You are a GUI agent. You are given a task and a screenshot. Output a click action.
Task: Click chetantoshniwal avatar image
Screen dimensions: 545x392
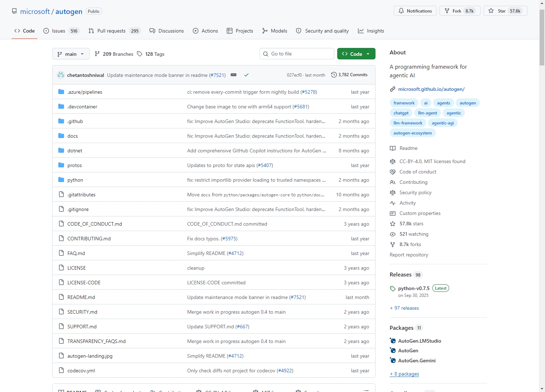(61, 75)
